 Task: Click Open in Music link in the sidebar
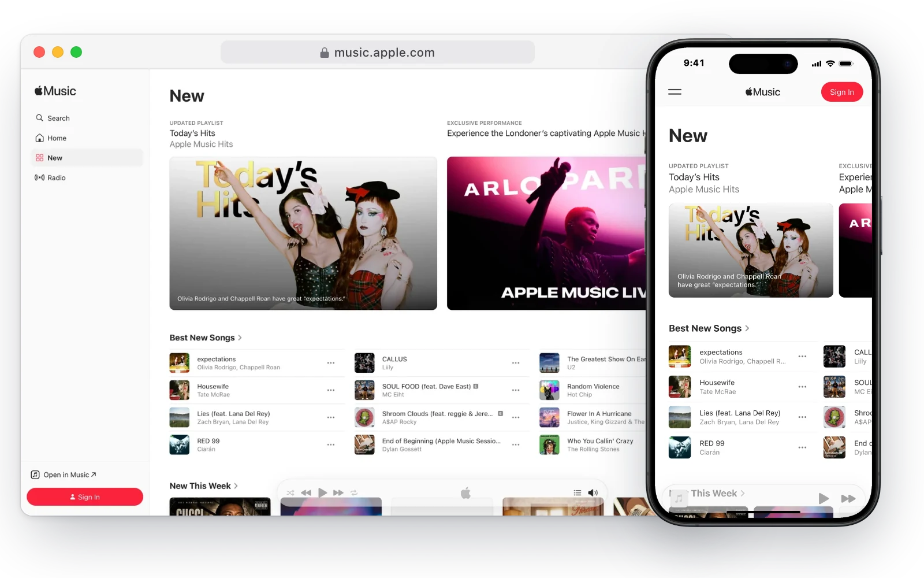pos(64,475)
